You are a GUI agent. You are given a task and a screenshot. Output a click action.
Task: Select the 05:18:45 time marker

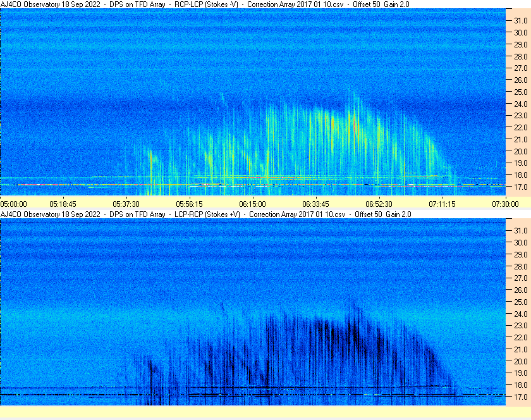click(63, 204)
